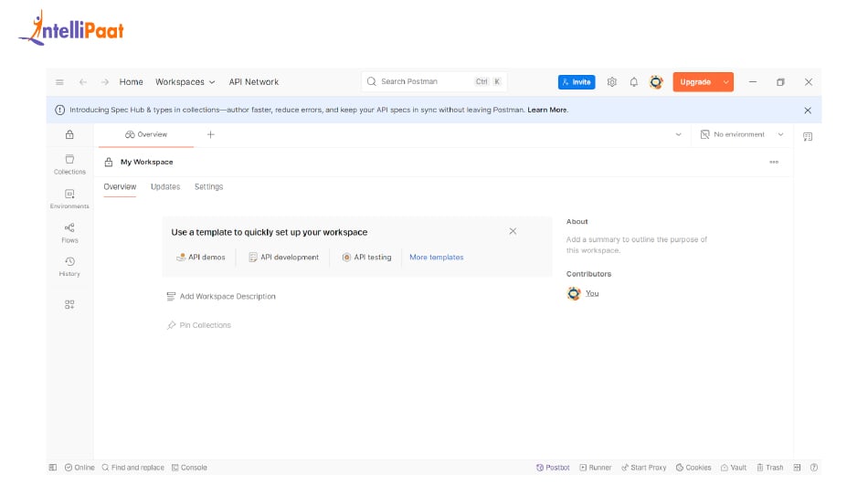Open the Runner
The height and width of the screenshot is (496, 868).
point(596,467)
